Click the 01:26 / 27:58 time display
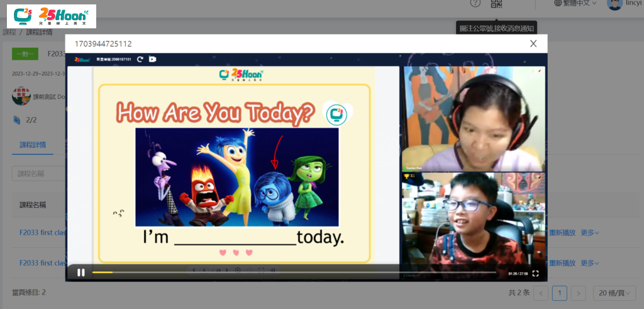644x309 pixels. [518, 273]
